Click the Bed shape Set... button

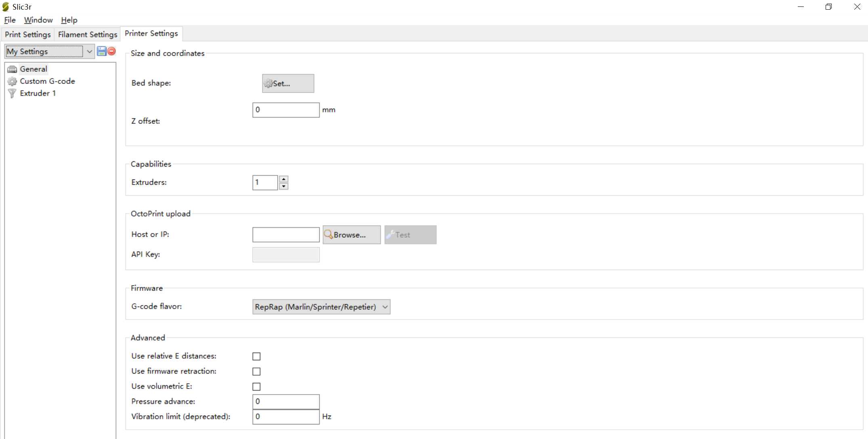tap(288, 84)
